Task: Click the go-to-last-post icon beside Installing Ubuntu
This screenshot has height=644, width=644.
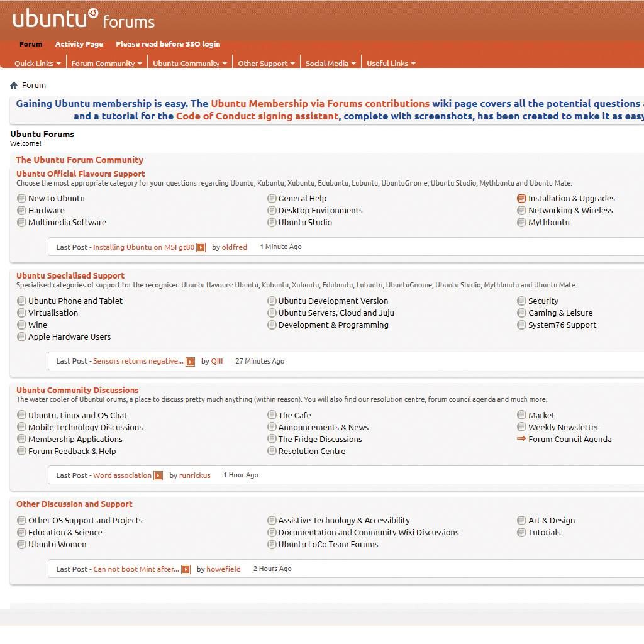Action: pyautogui.click(x=201, y=248)
